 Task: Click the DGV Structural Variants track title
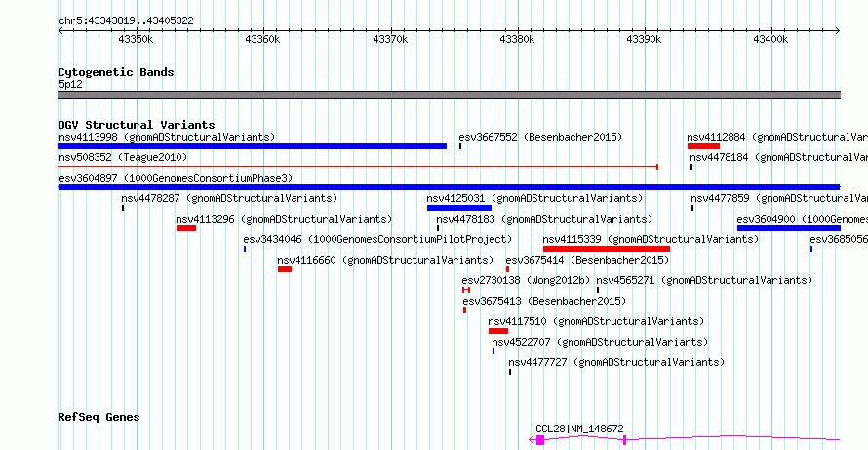[x=137, y=125]
